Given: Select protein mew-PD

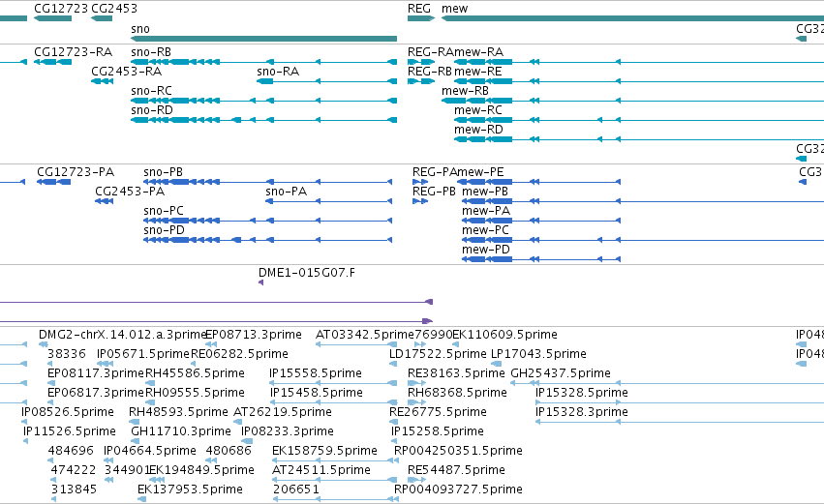Looking at the screenshot, I should click(x=541, y=259).
